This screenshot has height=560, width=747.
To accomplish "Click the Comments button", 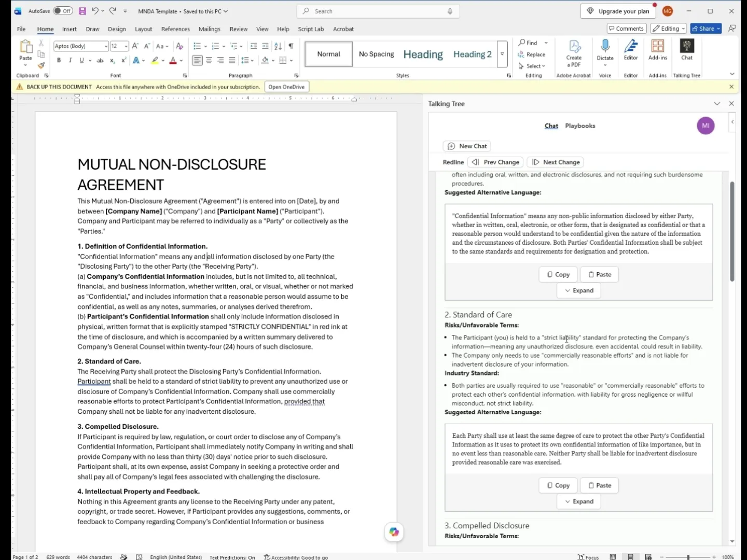I will point(626,29).
